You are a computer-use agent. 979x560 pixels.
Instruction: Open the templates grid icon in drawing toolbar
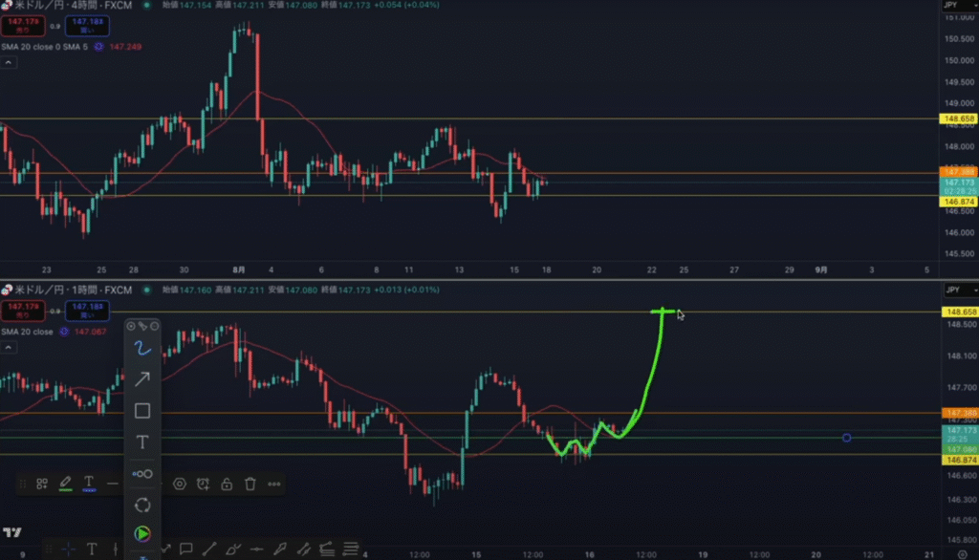point(42,484)
